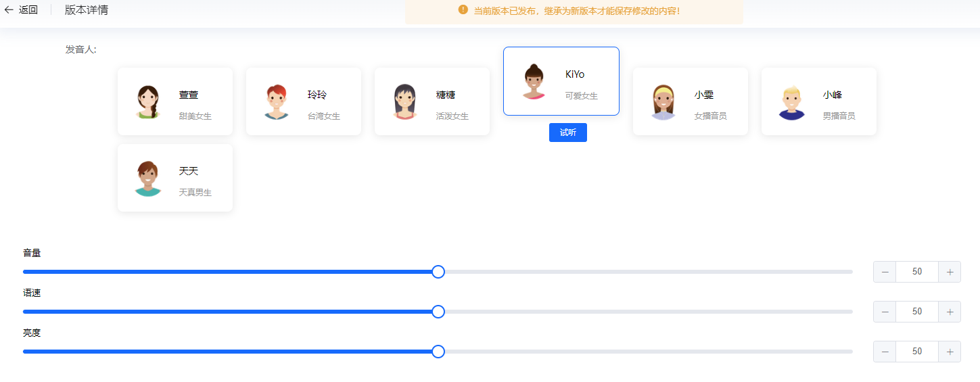
Task: Increase 语速 value with plus button
Action: 950,312
